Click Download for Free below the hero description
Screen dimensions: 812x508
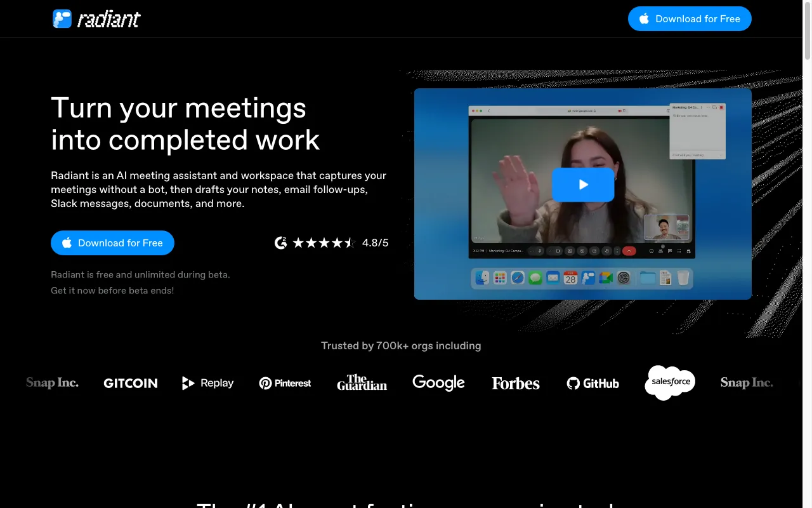[x=112, y=243]
